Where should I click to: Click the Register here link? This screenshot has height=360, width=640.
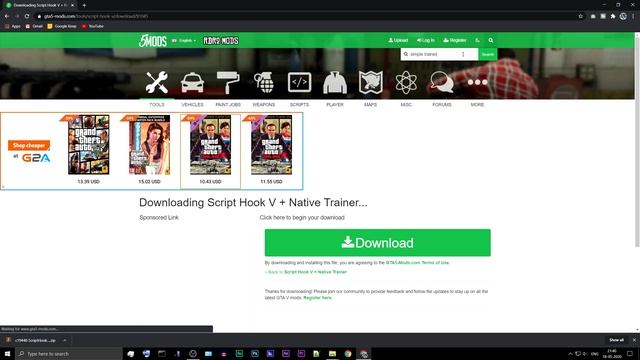click(x=317, y=298)
